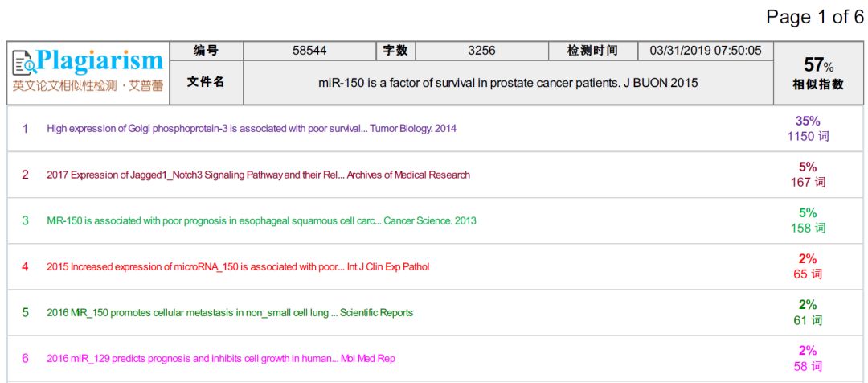Click the source number 6 index

(25, 358)
